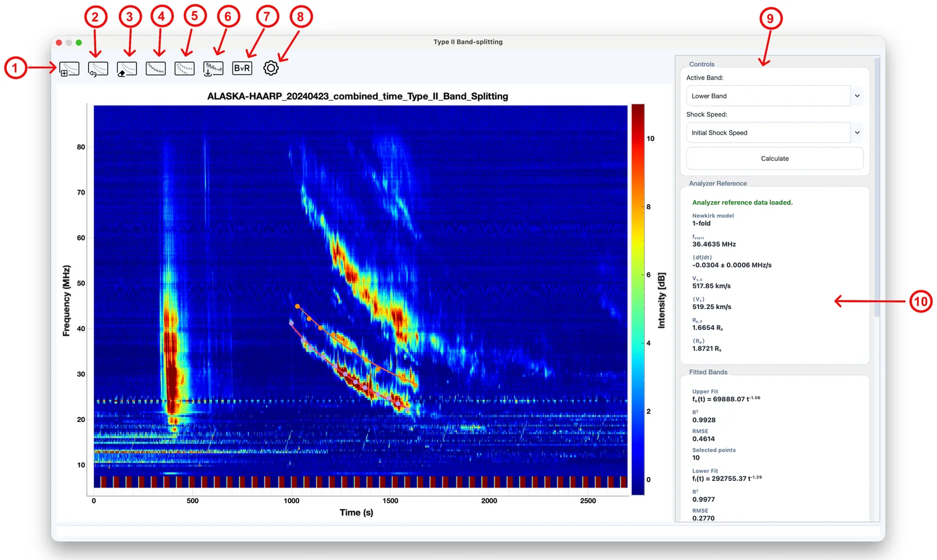The image size is (937, 560).
Task: Click the value 519.25 km/s
Action: pos(711,307)
